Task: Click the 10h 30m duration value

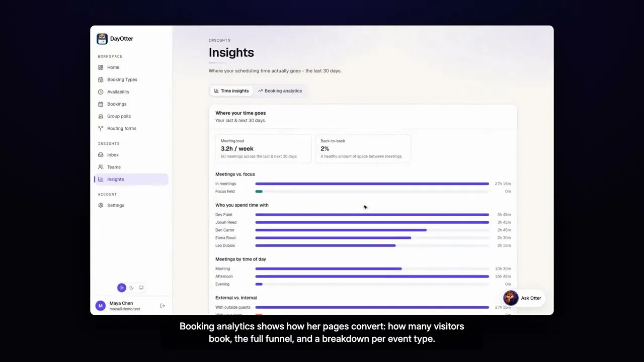Action: click(x=503, y=269)
